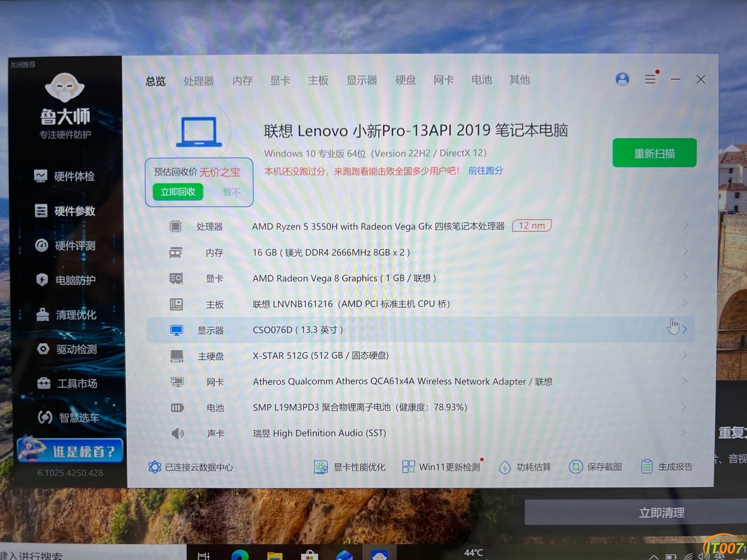747x560 pixels.
Task: Click the 12 nm badge
Action: 532,226
